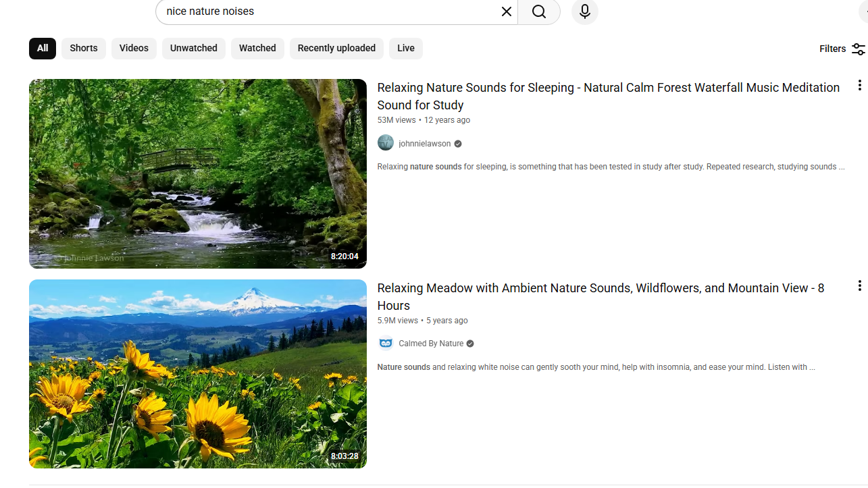Clear the search box text

point(506,11)
